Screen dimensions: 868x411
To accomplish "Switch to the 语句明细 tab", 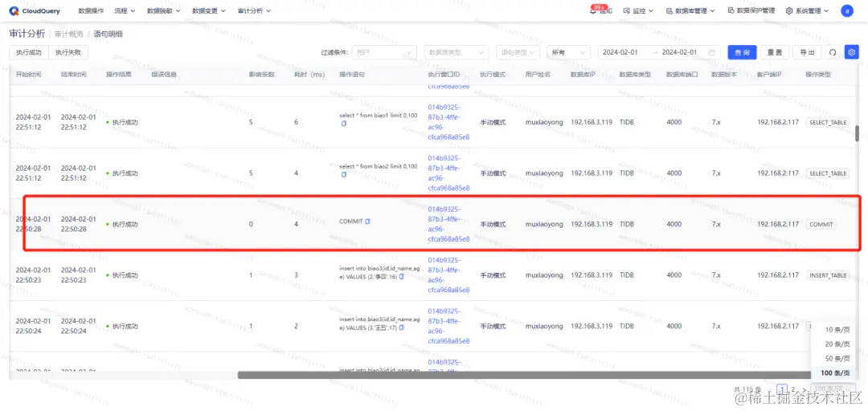I will click(x=108, y=34).
